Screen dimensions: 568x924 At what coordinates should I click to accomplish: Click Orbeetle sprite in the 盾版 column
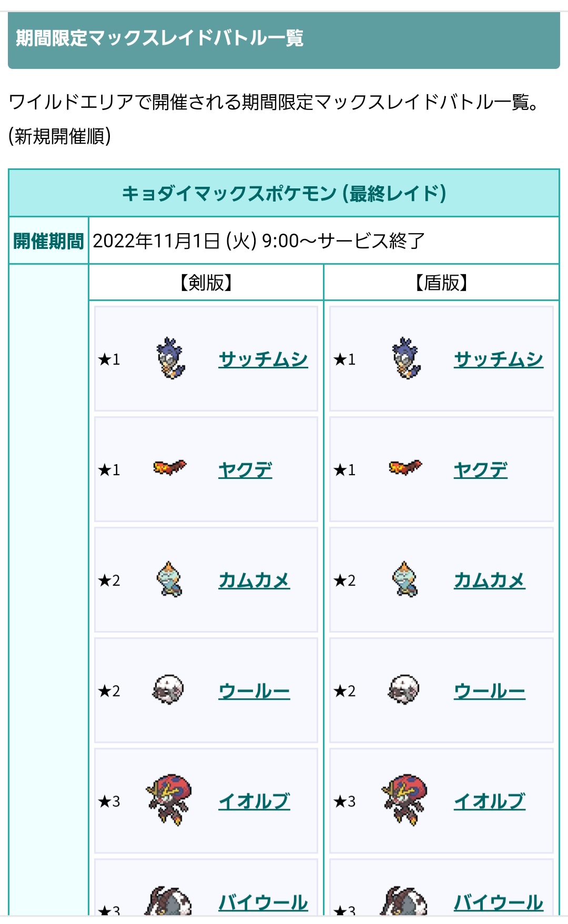click(405, 800)
